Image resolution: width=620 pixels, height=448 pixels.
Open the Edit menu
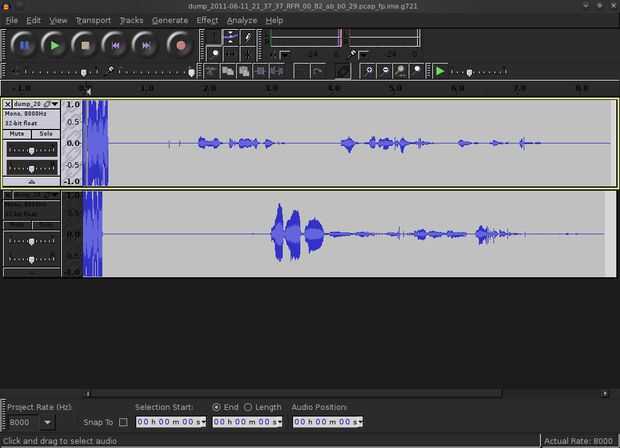[33, 20]
